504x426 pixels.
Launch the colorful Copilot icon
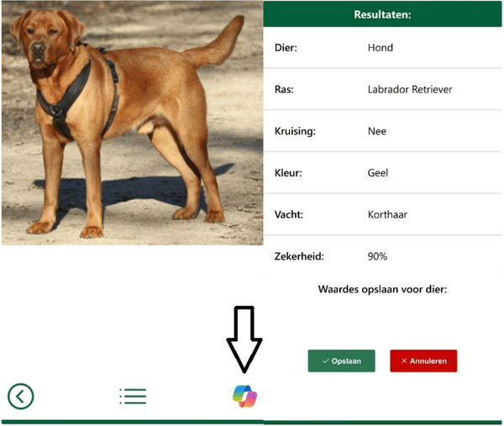coord(245,396)
